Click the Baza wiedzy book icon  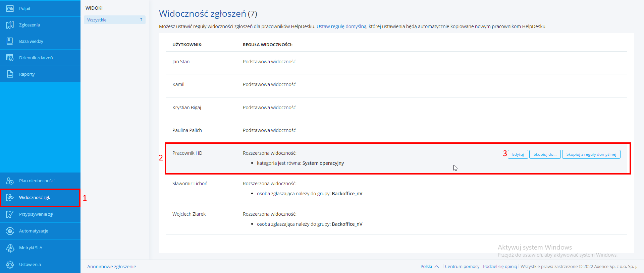point(10,41)
